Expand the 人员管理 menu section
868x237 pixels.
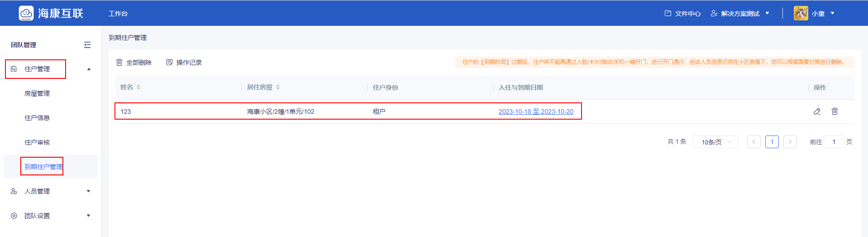[89, 191]
